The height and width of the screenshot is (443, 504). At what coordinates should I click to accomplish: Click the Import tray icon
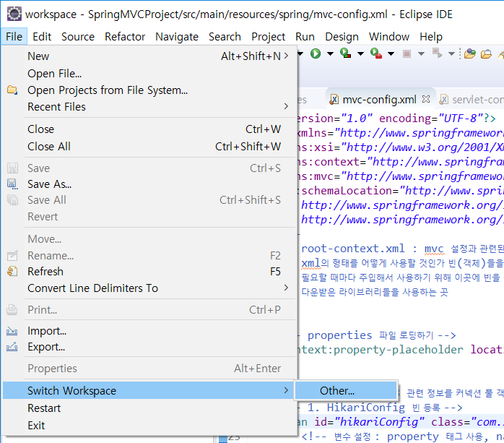[x=12, y=331]
